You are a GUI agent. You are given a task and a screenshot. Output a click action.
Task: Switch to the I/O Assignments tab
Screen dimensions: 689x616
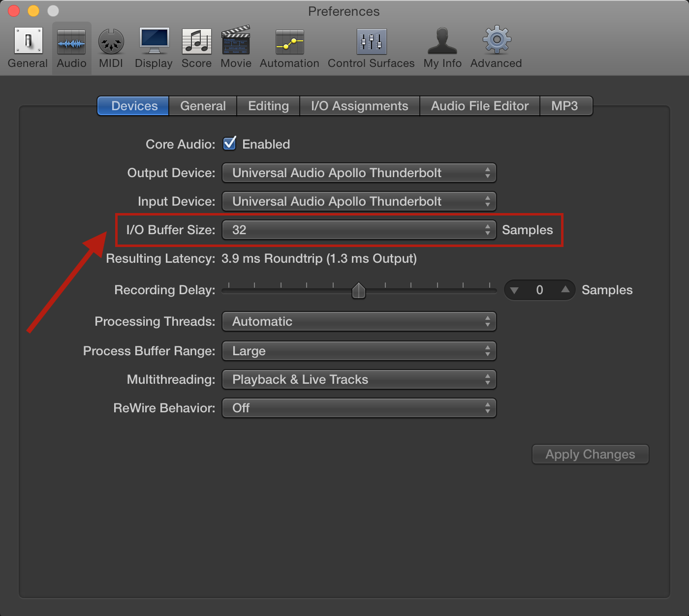(359, 106)
